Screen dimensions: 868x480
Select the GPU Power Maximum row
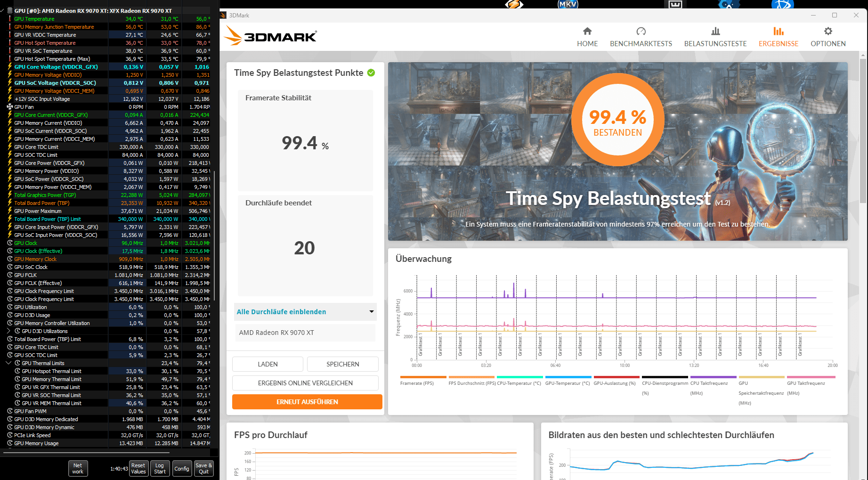pos(107,211)
